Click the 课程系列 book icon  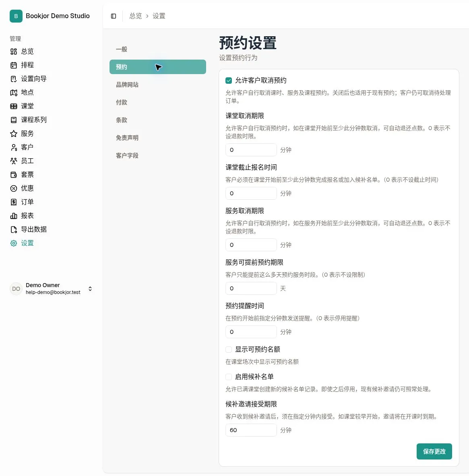click(x=14, y=120)
